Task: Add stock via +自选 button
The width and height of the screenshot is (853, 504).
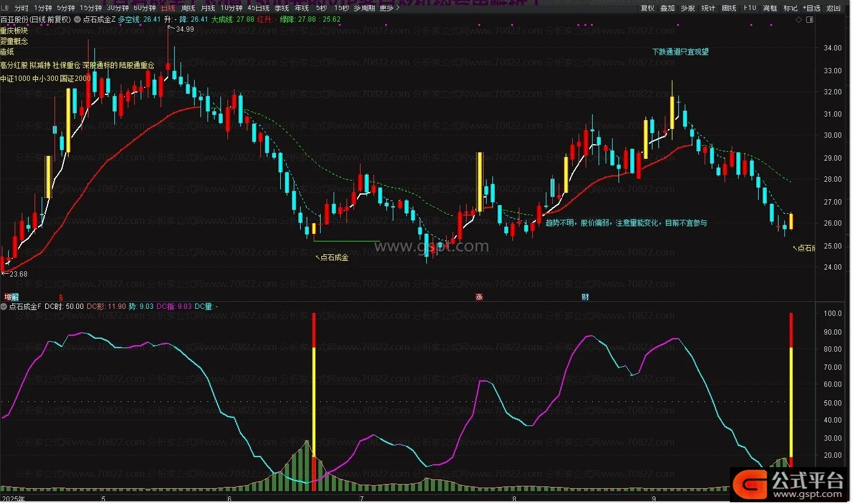Action: (x=811, y=8)
